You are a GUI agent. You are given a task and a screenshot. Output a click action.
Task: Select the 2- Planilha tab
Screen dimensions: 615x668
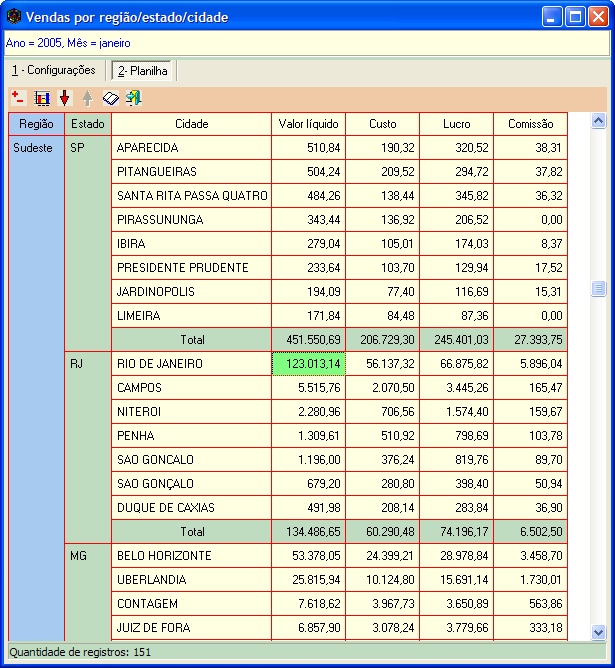[x=142, y=71]
